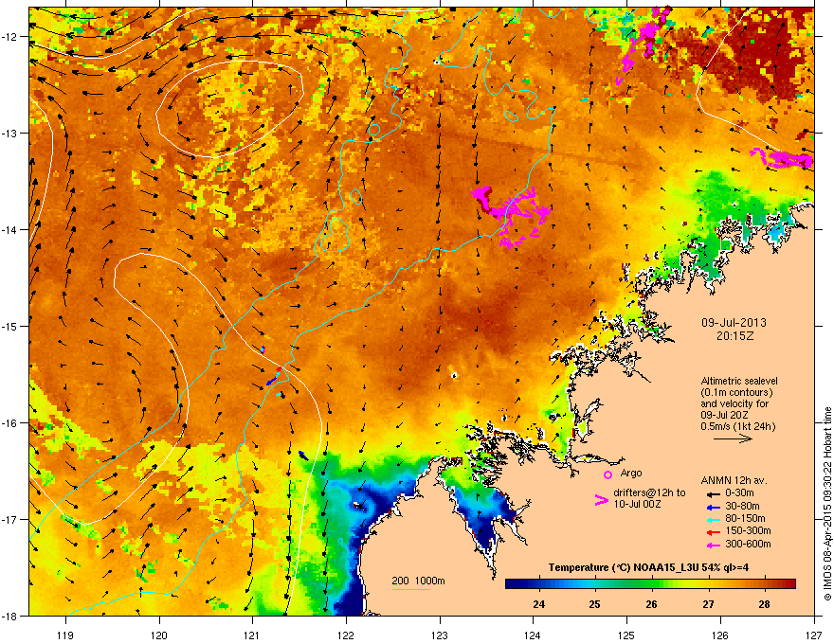Select the magenta 300-600m legend arrow
The width and height of the screenshot is (834, 644).
point(713,545)
